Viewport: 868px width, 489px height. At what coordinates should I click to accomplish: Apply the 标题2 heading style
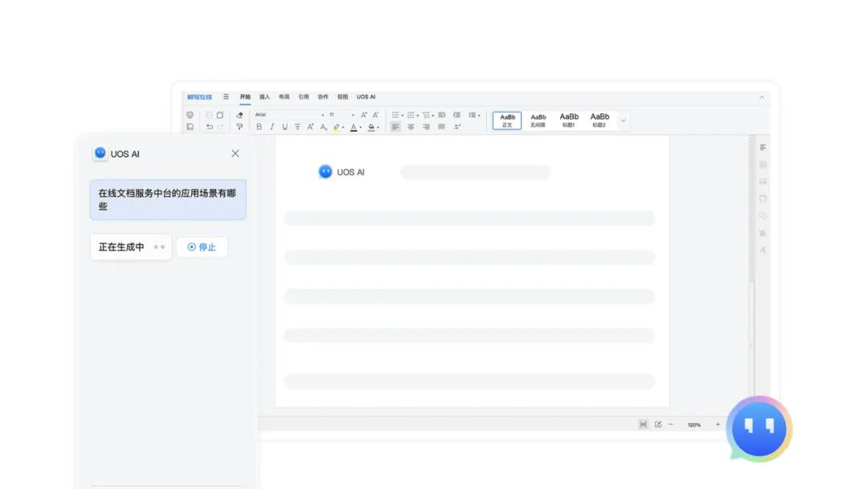[x=600, y=120]
